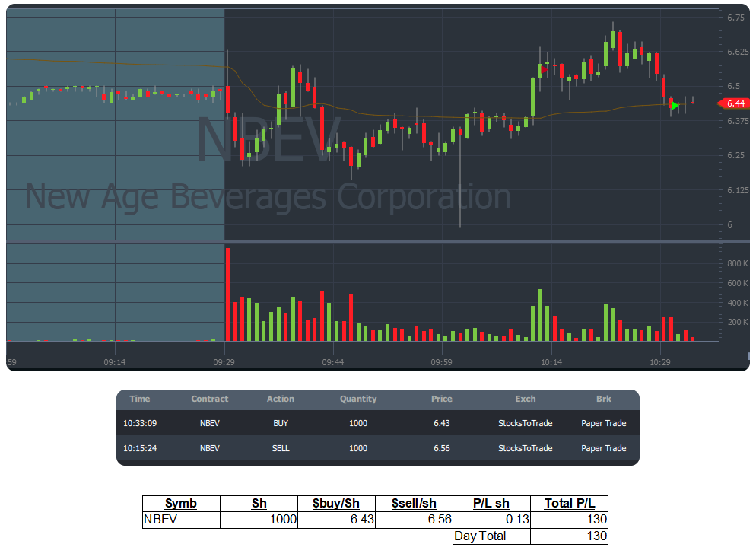Select the 10:15:24 SELL trade row
756x560 pixels.
pos(377,448)
